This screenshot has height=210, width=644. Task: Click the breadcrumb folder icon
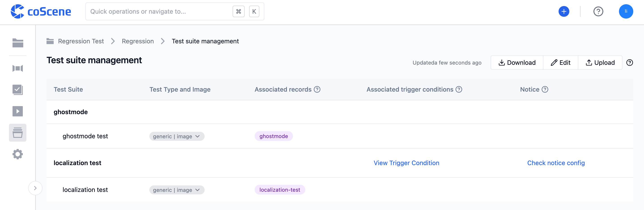click(x=50, y=41)
